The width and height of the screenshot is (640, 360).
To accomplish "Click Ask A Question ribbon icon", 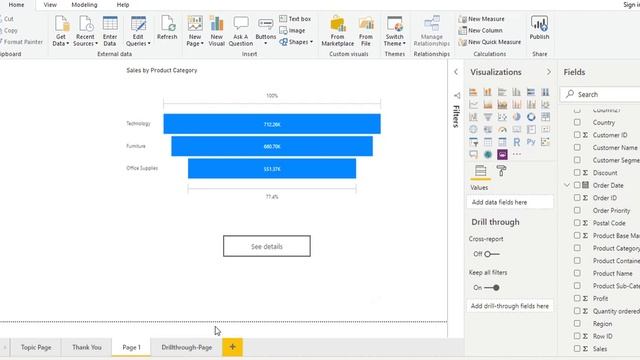I will tap(241, 31).
